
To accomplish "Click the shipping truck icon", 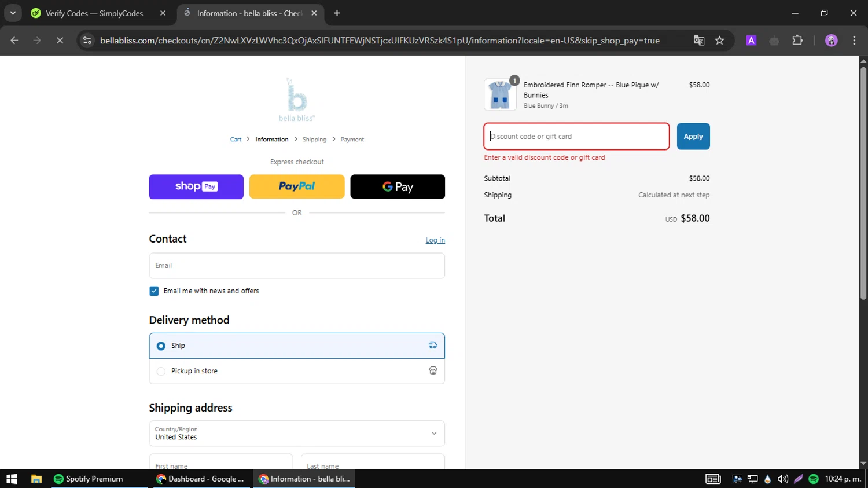I will 433,346.
